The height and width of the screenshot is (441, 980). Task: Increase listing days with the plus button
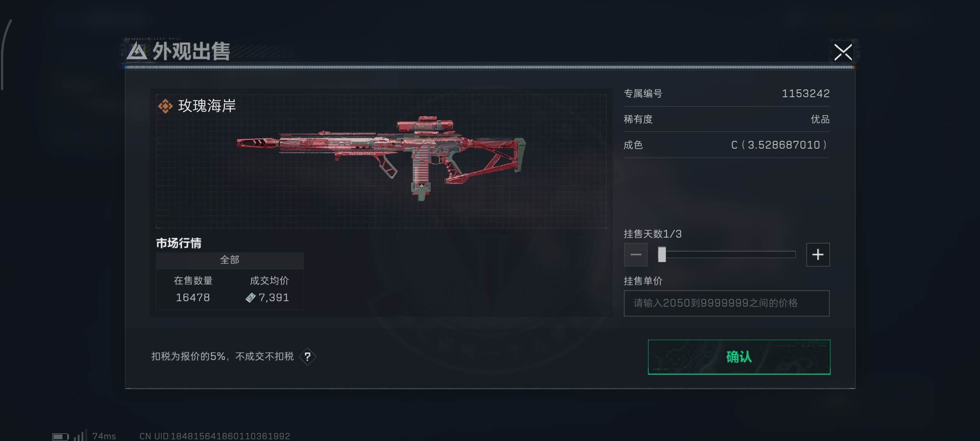pyautogui.click(x=818, y=255)
